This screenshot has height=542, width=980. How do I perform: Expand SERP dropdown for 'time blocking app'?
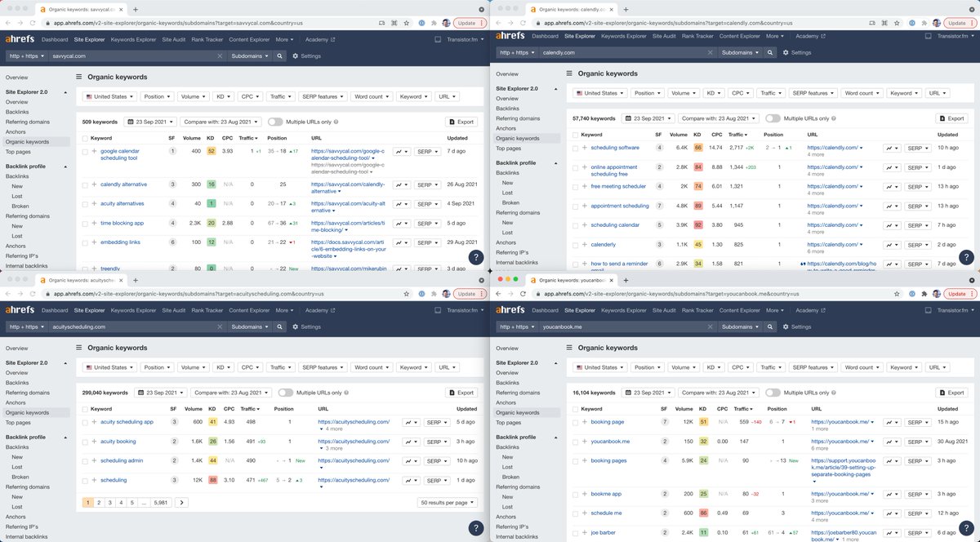[x=426, y=224]
